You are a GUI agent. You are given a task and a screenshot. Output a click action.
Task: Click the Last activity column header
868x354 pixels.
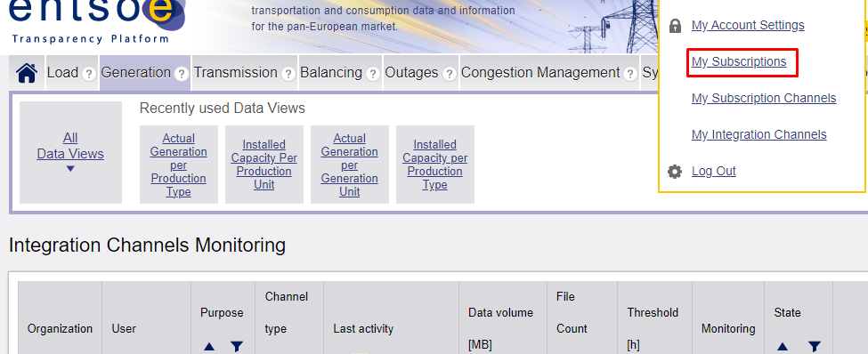click(x=363, y=328)
